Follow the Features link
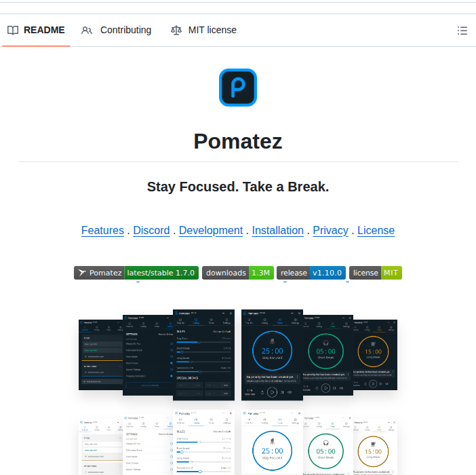This screenshot has height=475, width=476. [102, 231]
